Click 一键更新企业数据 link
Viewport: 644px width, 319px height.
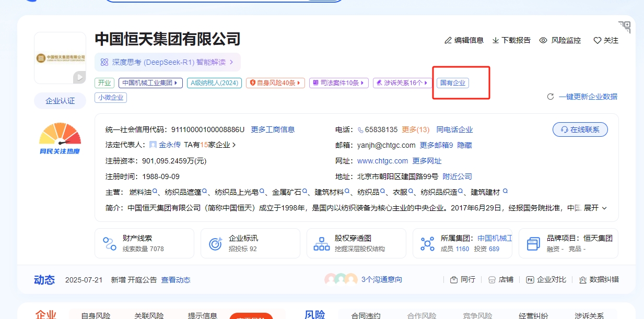click(x=588, y=97)
